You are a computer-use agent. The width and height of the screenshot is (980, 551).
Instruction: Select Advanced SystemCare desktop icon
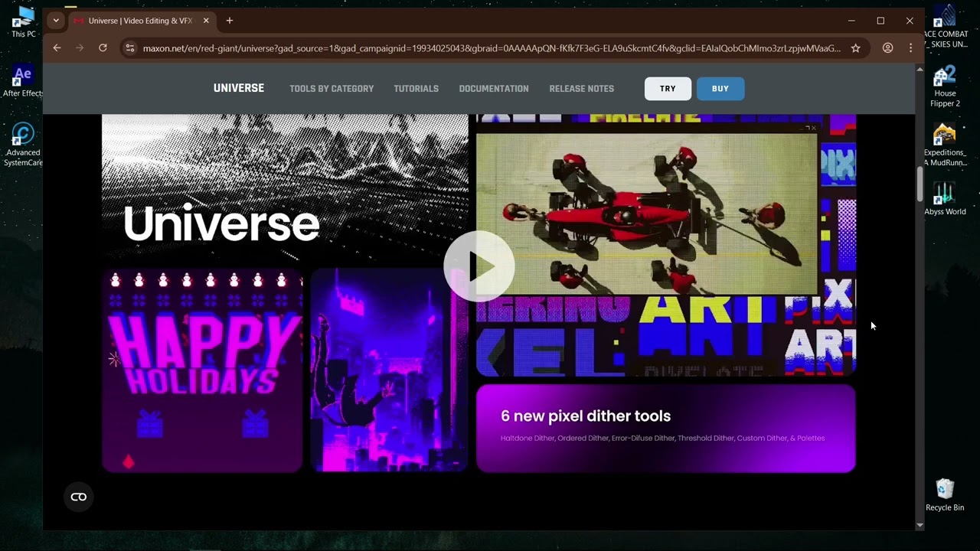(x=23, y=145)
